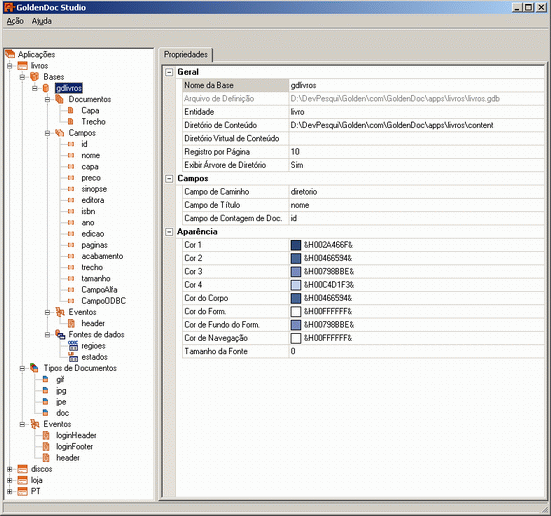Click the Nome da Base value field

tap(416, 85)
